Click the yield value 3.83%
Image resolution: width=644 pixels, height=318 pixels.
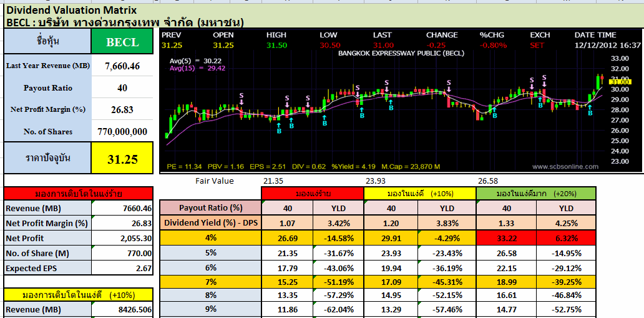click(446, 223)
